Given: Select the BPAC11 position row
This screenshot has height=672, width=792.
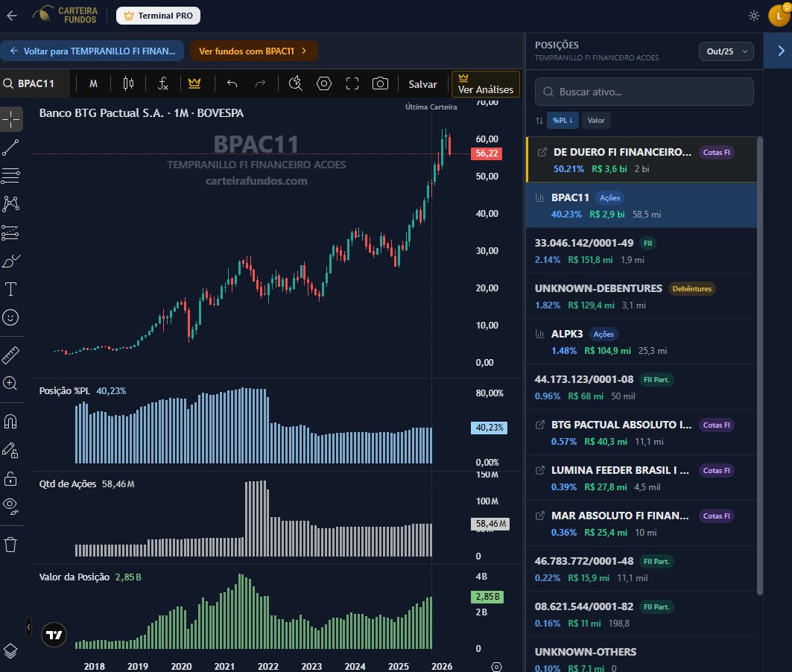Looking at the screenshot, I should (641, 206).
